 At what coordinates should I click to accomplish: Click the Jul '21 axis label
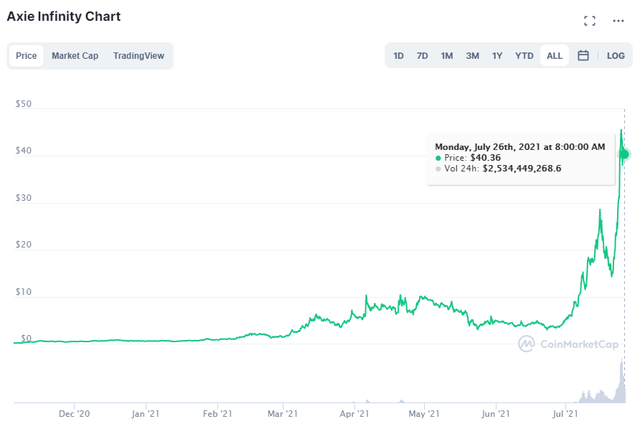point(565,414)
